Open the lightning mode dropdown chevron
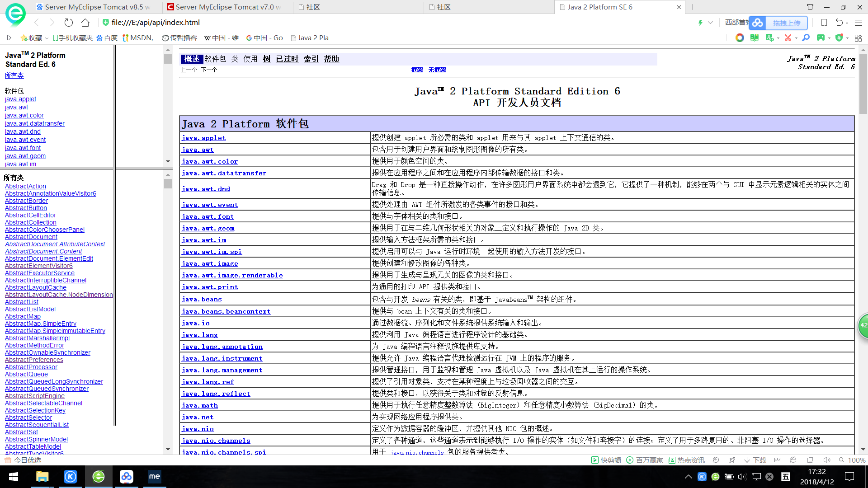This screenshot has width=868, height=488. [x=710, y=23]
